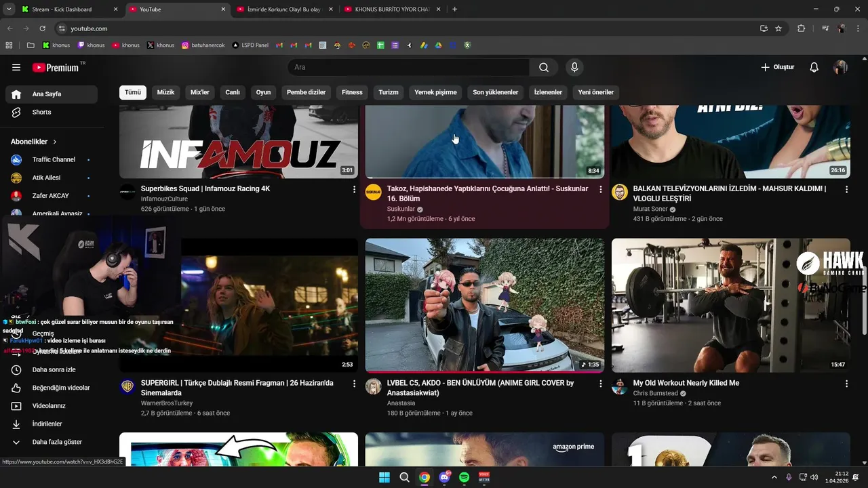Switch to Stream - Kick Dashboard tab
Screen dimensions: 868x488
click(68, 9)
